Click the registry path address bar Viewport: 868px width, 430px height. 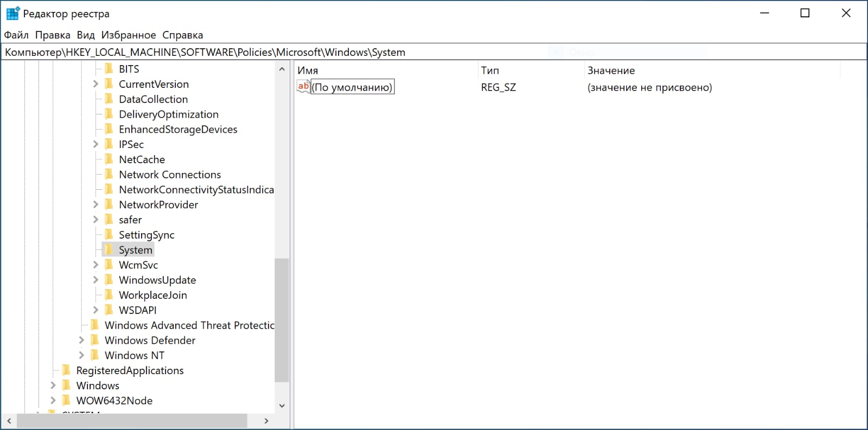point(434,52)
